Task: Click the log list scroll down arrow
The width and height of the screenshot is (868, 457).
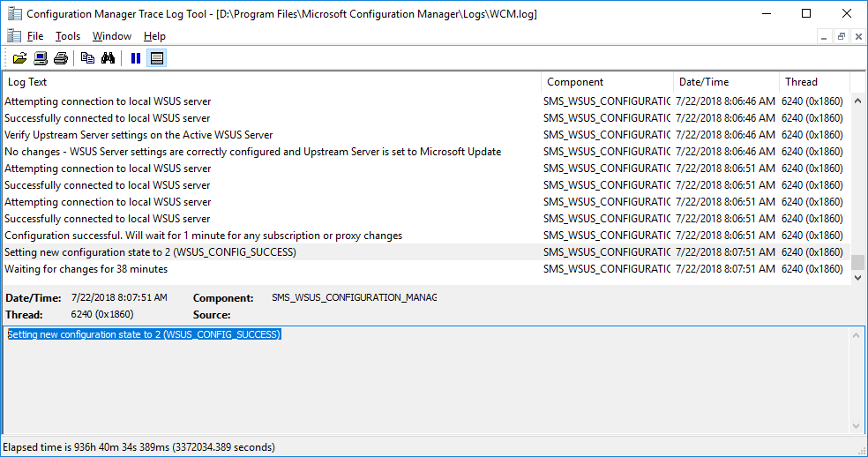Action: 857,278
